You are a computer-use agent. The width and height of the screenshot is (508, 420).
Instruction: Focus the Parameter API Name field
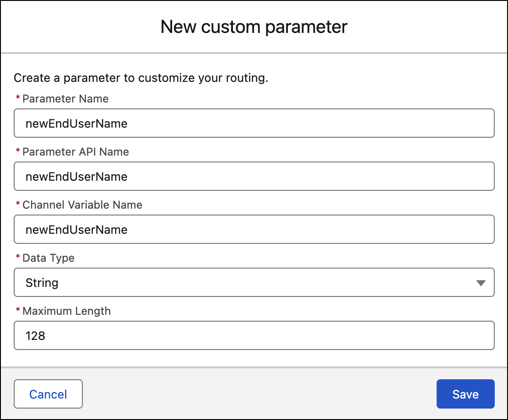pyautogui.click(x=254, y=176)
